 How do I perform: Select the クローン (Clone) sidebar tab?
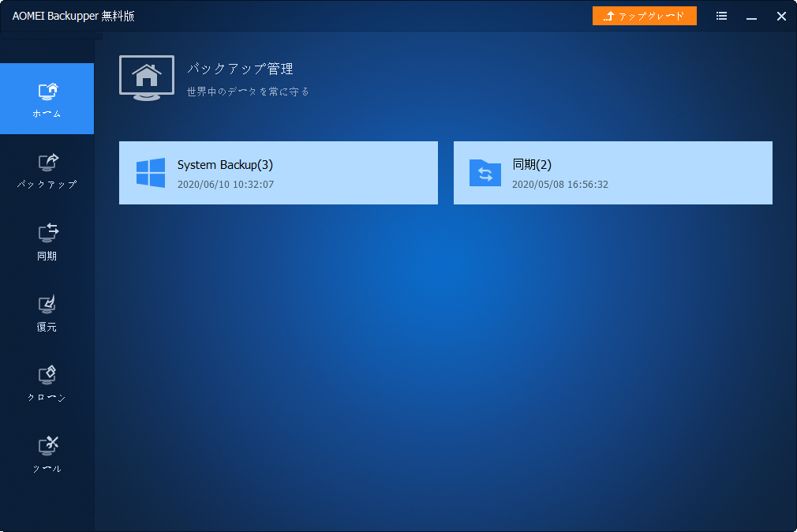[47, 383]
